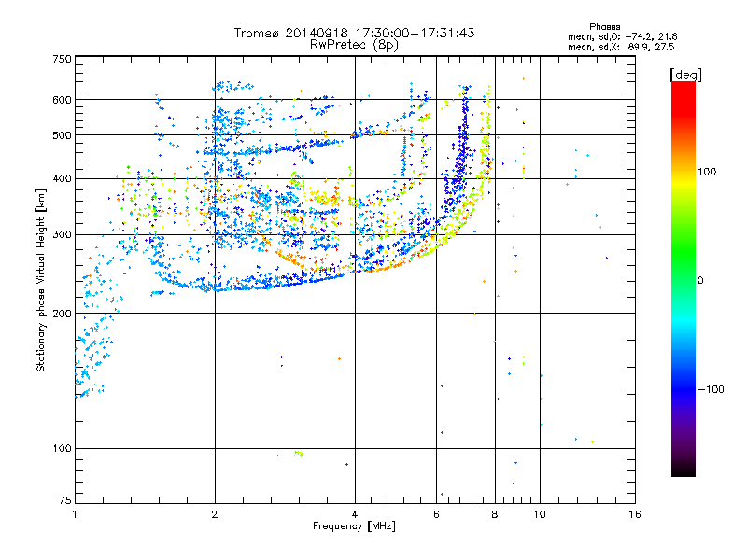Image resolution: width=747 pixels, height=560 pixels.
Task: Click the 'Stationary phase Virtual Height [km]' axis label
Action: coord(41,280)
